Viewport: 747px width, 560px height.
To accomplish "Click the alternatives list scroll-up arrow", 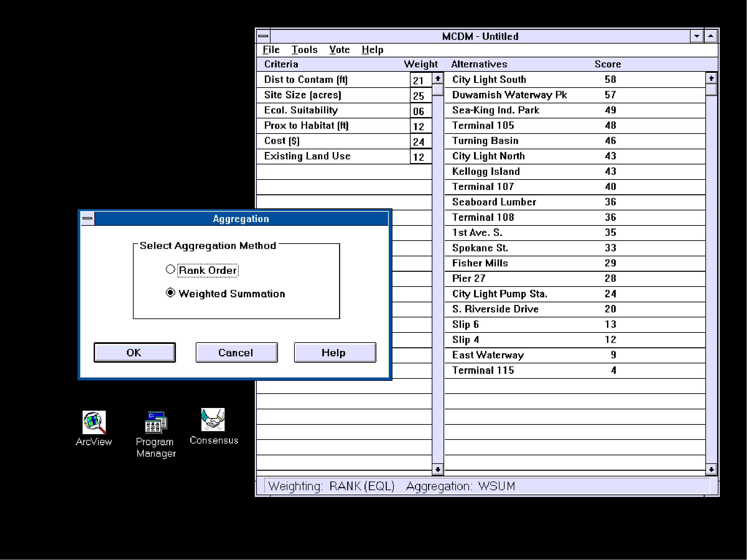I will (711, 79).
